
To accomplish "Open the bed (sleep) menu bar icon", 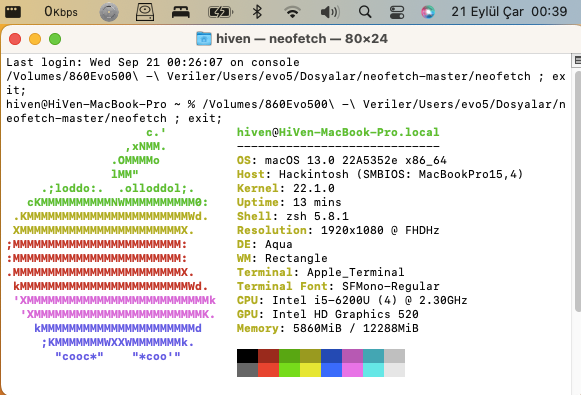I will pyautogui.click(x=181, y=12).
